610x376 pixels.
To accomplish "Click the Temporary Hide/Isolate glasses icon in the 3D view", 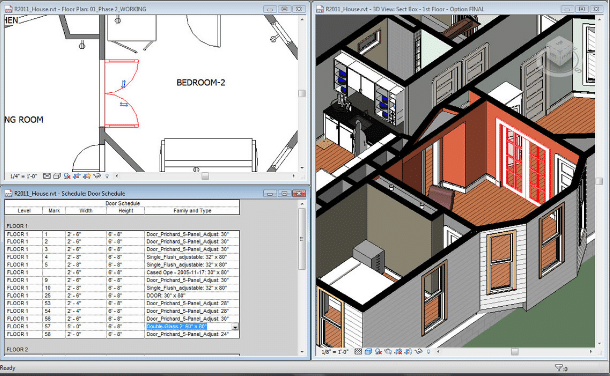I will pos(418,352).
